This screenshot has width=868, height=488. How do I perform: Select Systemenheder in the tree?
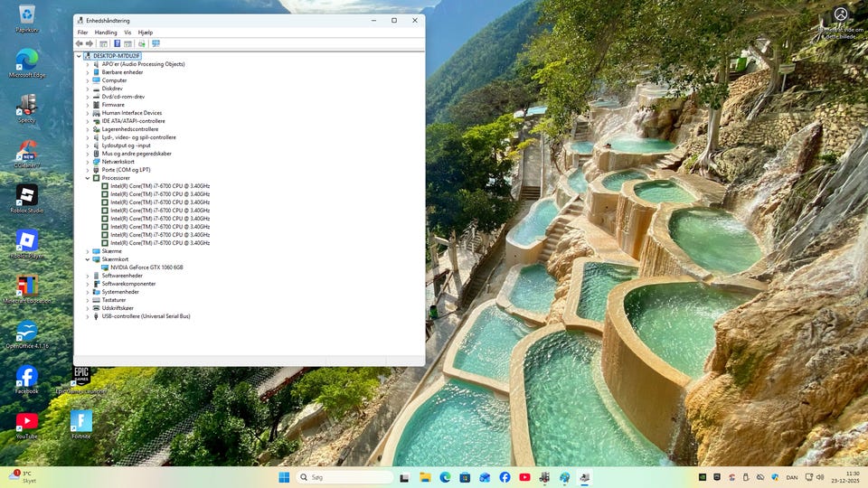[x=120, y=292]
